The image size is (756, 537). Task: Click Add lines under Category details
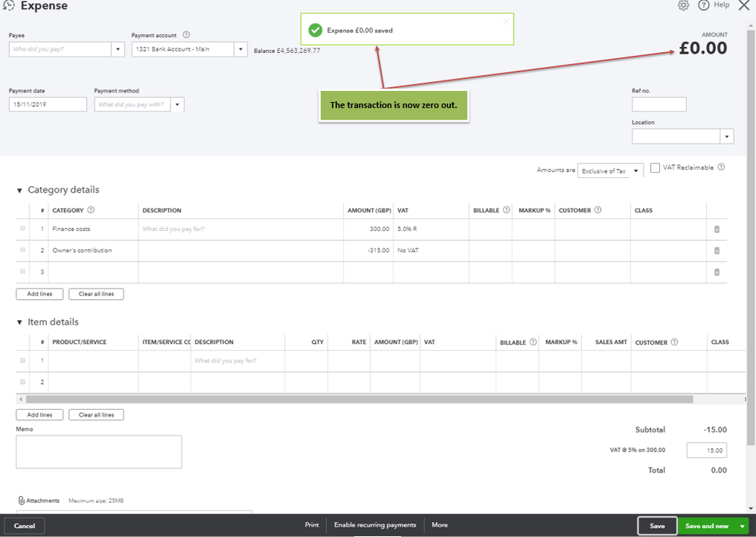click(39, 294)
